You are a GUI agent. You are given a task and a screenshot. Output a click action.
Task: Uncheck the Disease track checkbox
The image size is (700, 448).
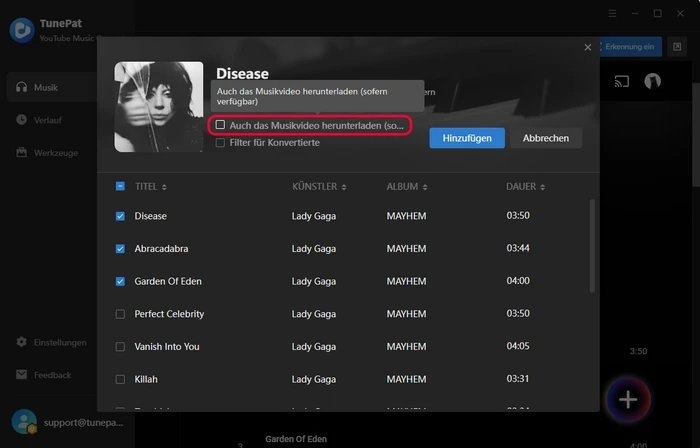pyautogui.click(x=120, y=216)
